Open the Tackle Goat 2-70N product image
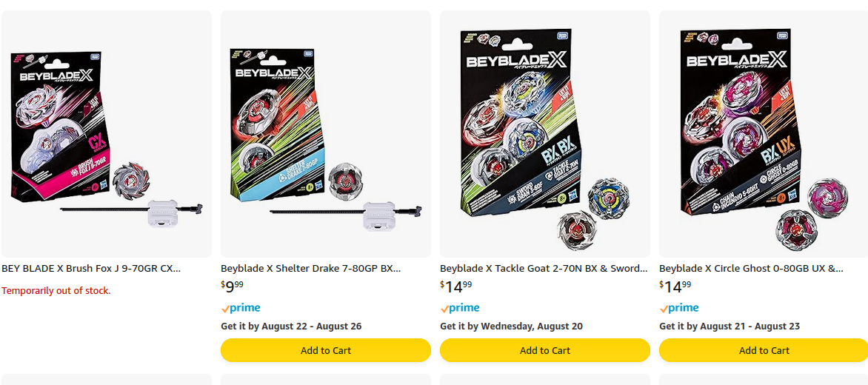The height and width of the screenshot is (385, 868). pyautogui.click(x=545, y=135)
